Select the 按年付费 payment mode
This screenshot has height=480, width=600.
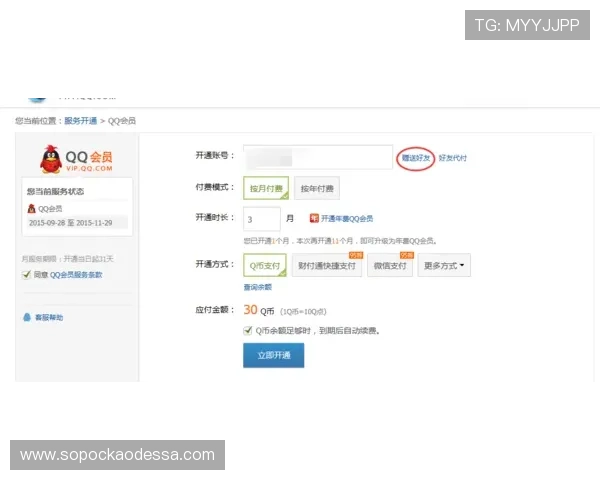317,188
